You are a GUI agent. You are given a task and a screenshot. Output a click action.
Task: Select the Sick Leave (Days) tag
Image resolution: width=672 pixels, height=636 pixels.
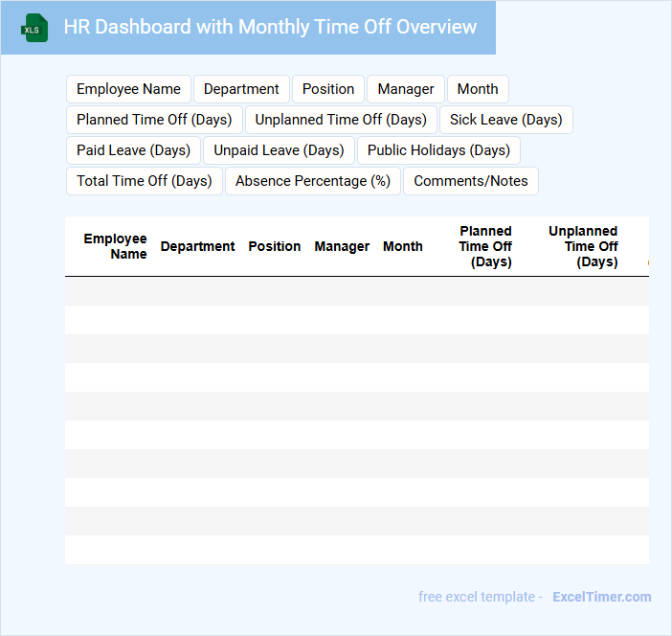tap(506, 120)
